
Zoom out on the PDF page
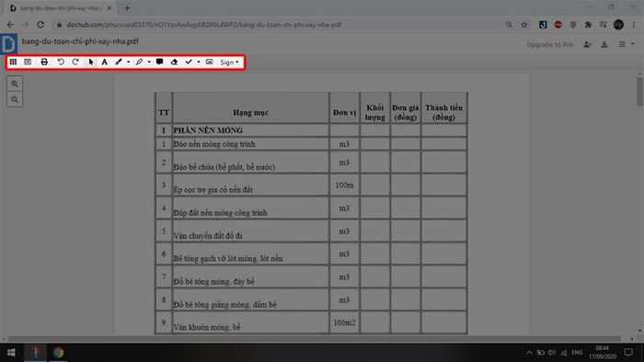(15, 99)
